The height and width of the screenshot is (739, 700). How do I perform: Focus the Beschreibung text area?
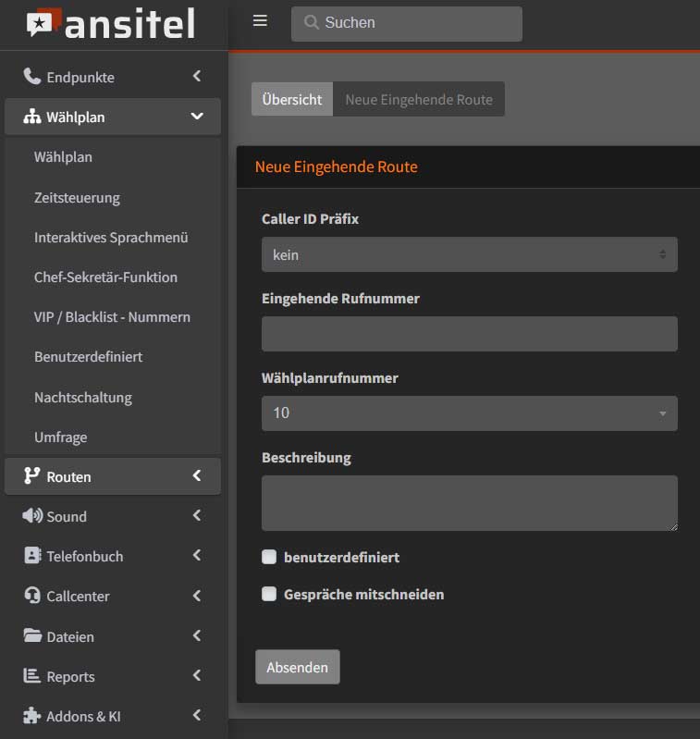[x=470, y=503]
